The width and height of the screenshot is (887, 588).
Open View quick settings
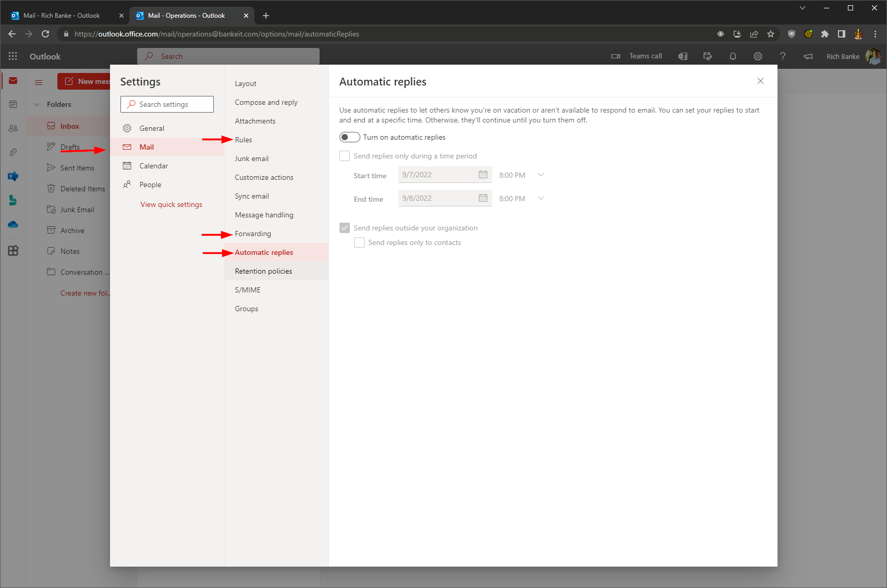pyautogui.click(x=171, y=204)
